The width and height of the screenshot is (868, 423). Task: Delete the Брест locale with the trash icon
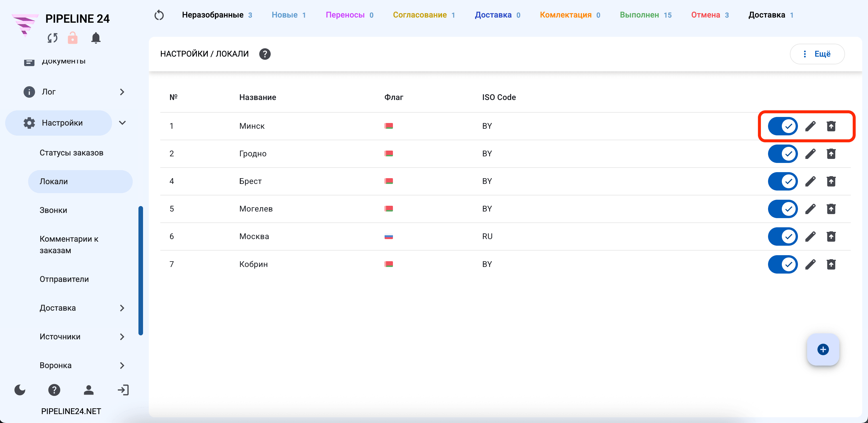coord(831,181)
